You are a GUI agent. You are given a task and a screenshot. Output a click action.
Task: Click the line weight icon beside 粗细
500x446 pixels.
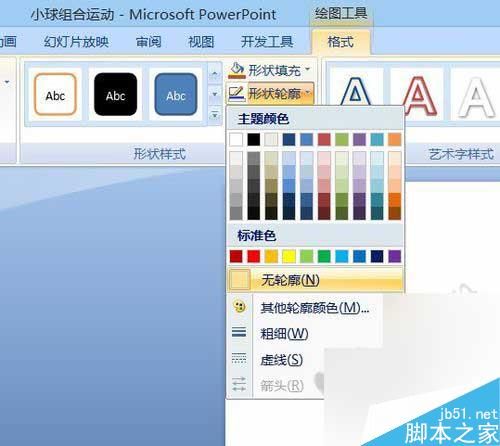pos(239,332)
